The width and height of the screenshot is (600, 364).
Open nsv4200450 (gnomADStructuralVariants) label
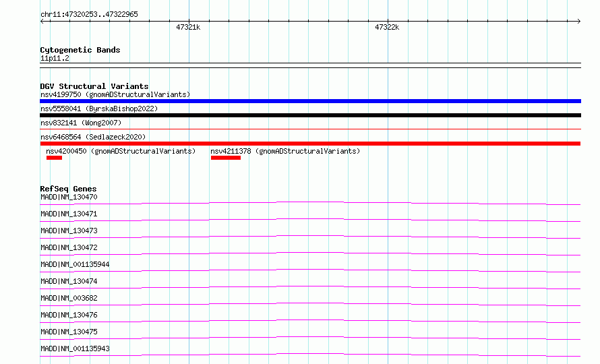(121, 151)
